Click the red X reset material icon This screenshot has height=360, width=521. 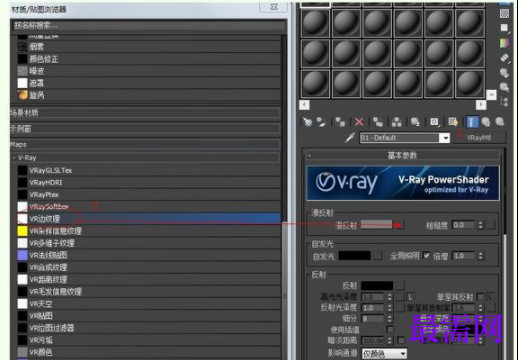pyautogui.click(x=359, y=122)
